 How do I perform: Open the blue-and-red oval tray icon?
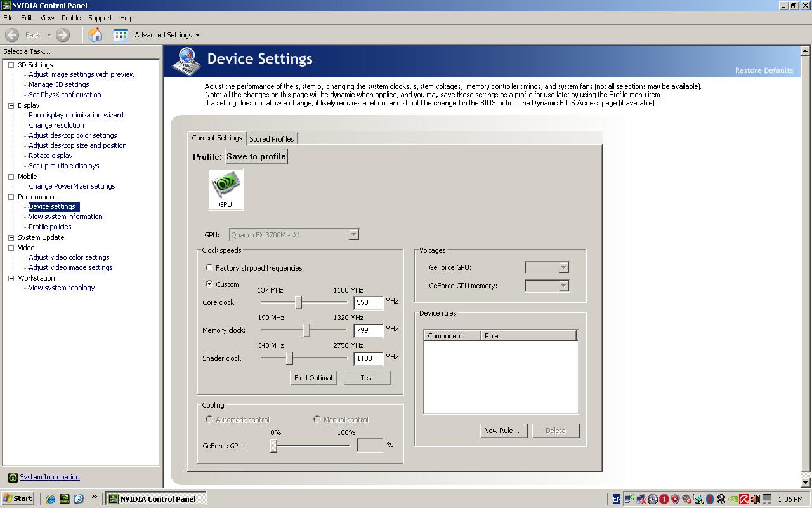[710, 499]
